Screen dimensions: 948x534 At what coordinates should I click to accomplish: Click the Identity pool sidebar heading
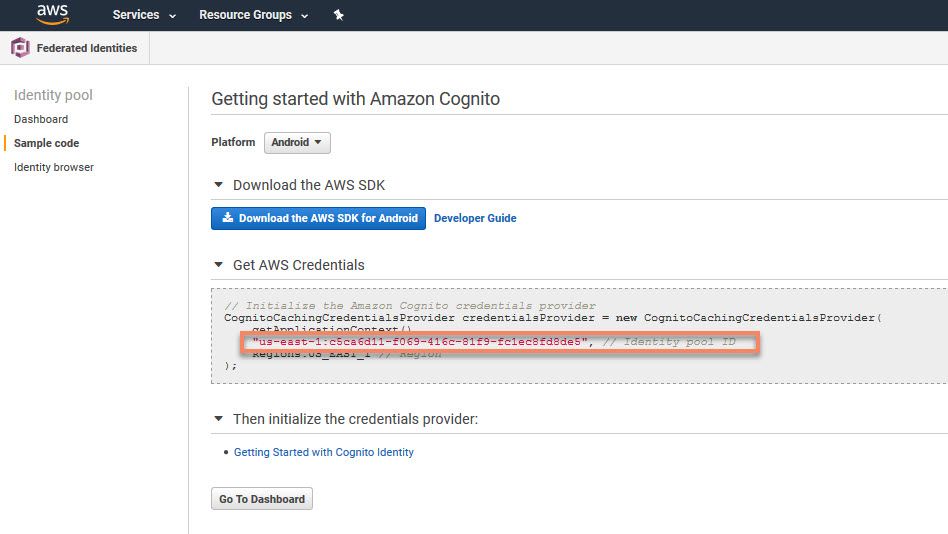coord(53,95)
